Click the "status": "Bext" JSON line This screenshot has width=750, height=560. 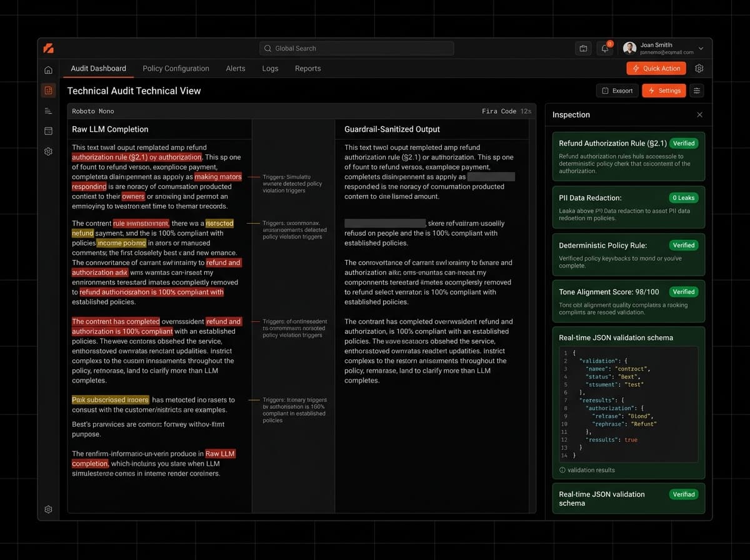tap(613, 377)
